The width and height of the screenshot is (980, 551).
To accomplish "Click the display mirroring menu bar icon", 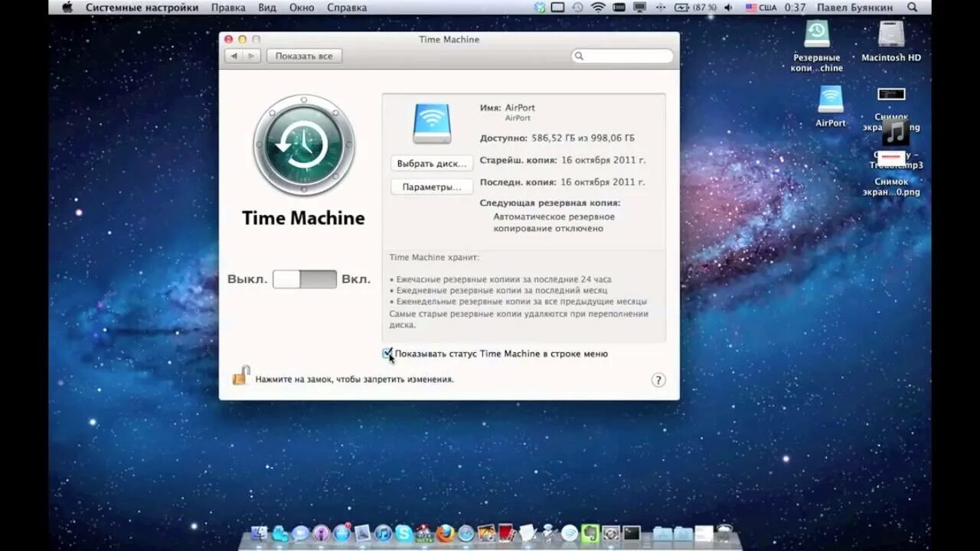I will click(639, 7).
